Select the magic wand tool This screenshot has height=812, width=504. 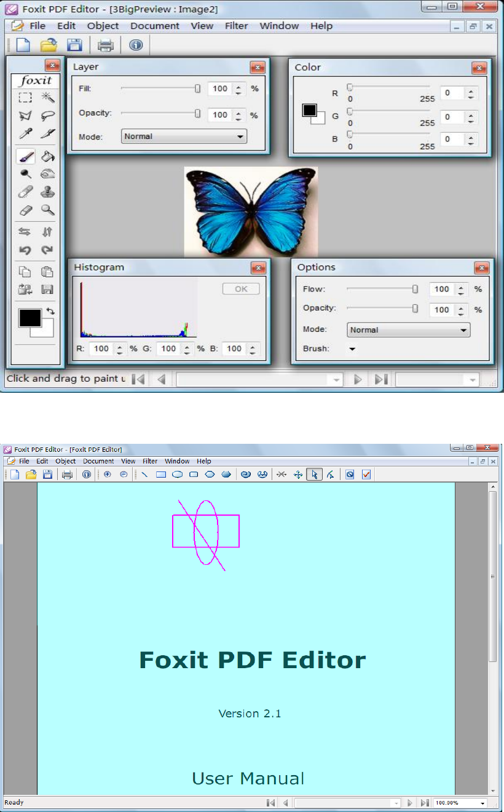tap(47, 97)
